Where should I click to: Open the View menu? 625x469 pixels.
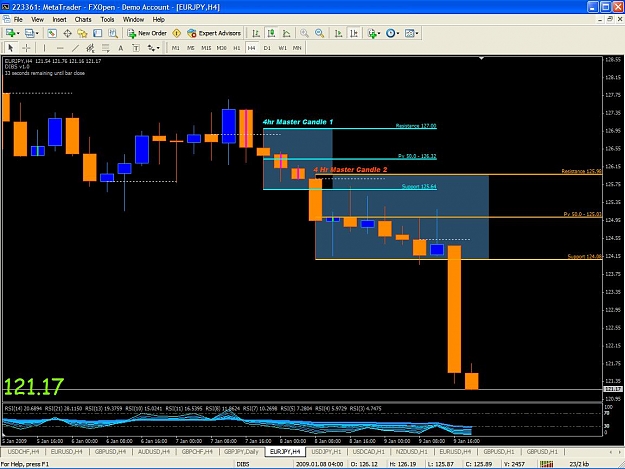tap(37, 19)
